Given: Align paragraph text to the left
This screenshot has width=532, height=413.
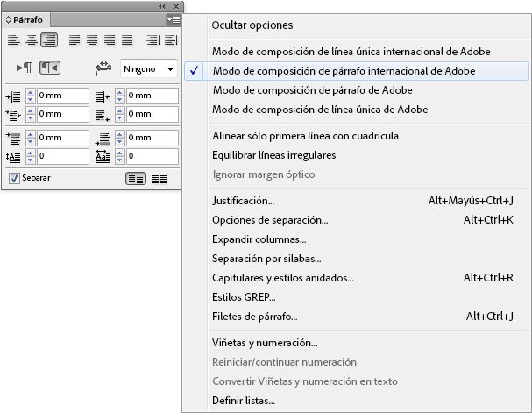Looking at the screenshot, I should click(14, 40).
